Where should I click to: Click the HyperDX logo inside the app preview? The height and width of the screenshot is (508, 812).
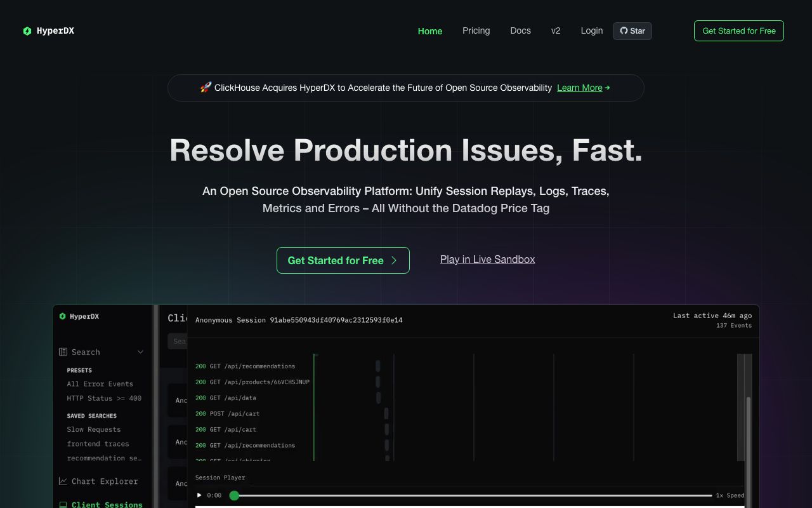(x=79, y=316)
